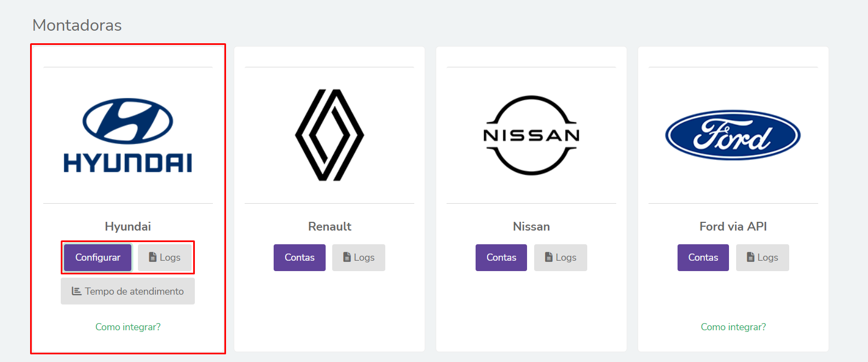This screenshot has width=868, height=362.
Task: Click document icon in Renault Logs button
Action: 346,257
